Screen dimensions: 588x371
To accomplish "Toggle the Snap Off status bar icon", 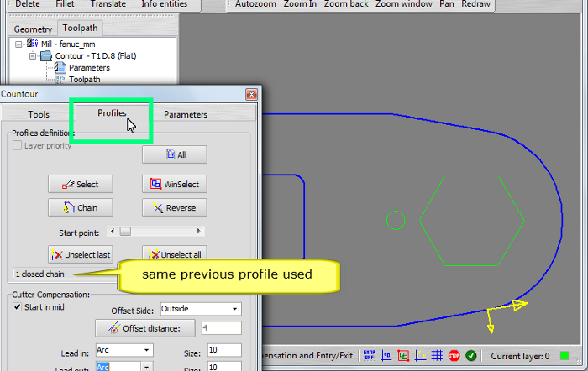I will (369, 355).
